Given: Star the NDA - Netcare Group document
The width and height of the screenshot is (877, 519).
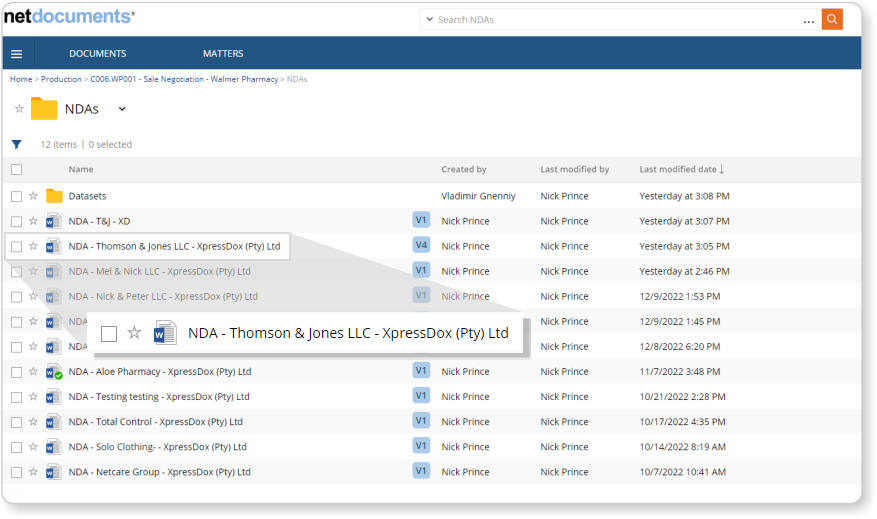Looking at the screenshot, I should (34, 473).
